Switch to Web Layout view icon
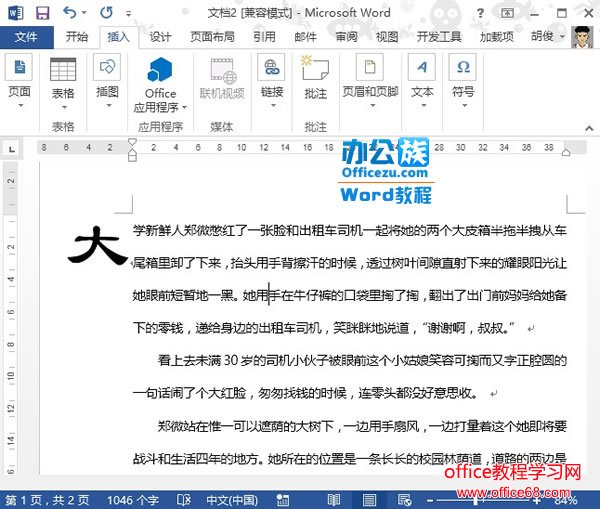The image size is (600, 509). [x=404, y=500]
